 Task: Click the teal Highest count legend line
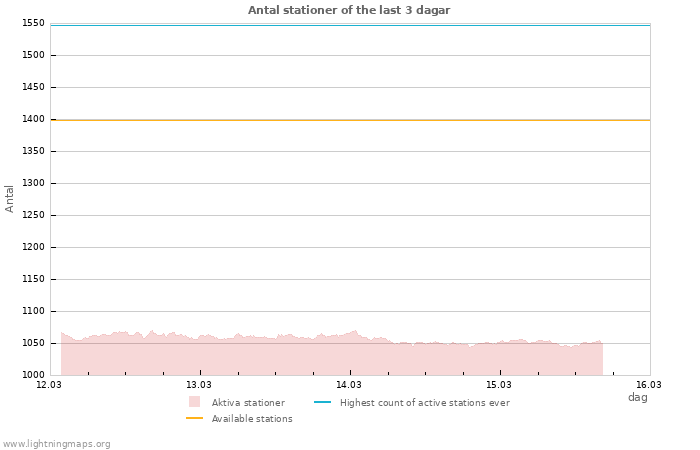coord(322,403)
